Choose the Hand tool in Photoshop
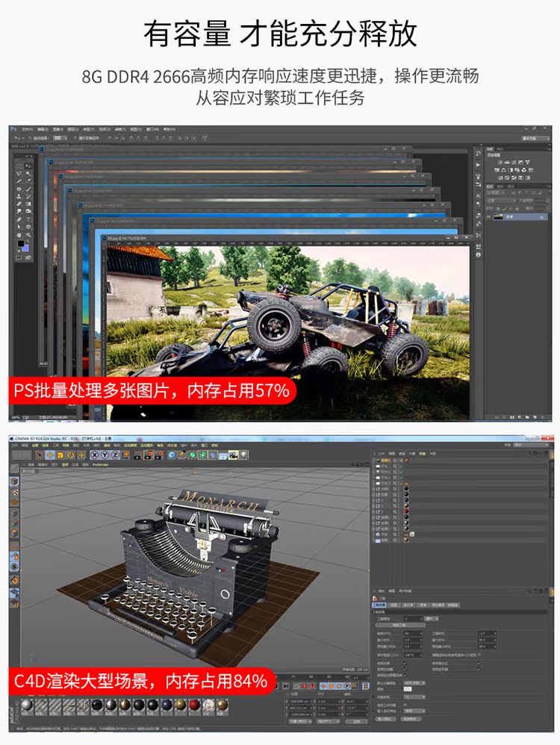560x745 pixels. 19,234
